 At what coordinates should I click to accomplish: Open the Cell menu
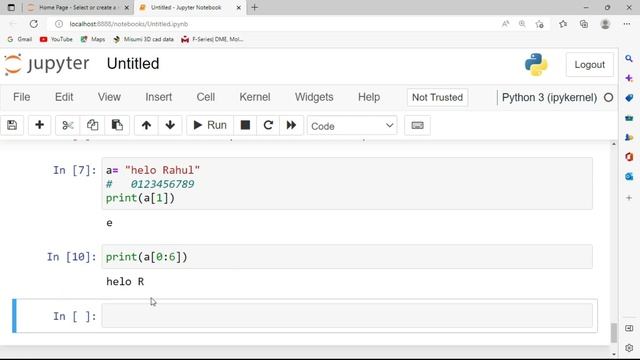point(206,97)
